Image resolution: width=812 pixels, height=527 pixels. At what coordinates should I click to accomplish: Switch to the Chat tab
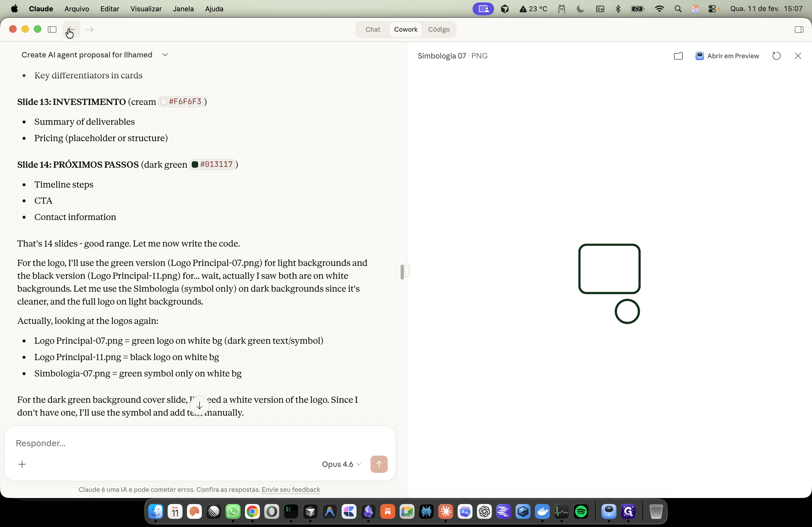point(372,29)
